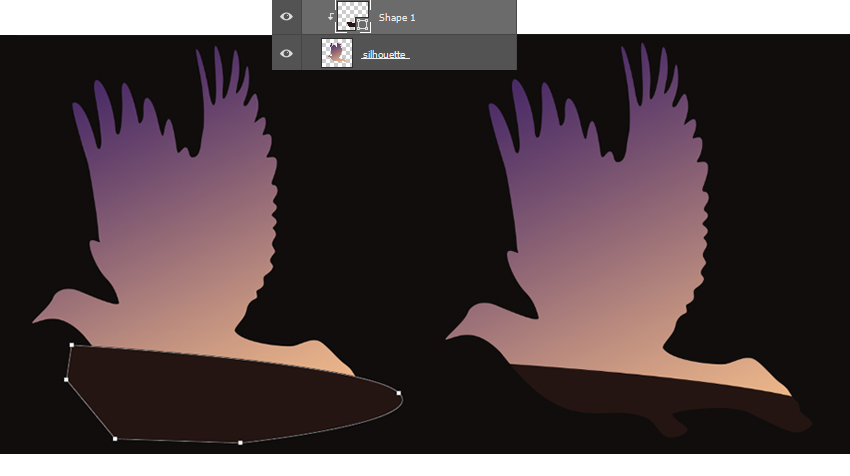
Task: Select the rightmost anchor point of the shape path
Action: tap(399, 392)
